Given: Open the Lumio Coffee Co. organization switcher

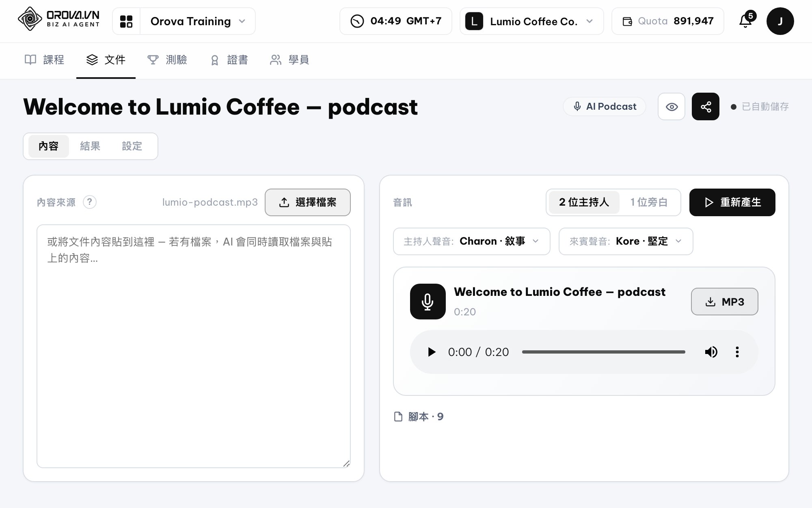Looking at the screenshot, I should [x=532, y=21].
